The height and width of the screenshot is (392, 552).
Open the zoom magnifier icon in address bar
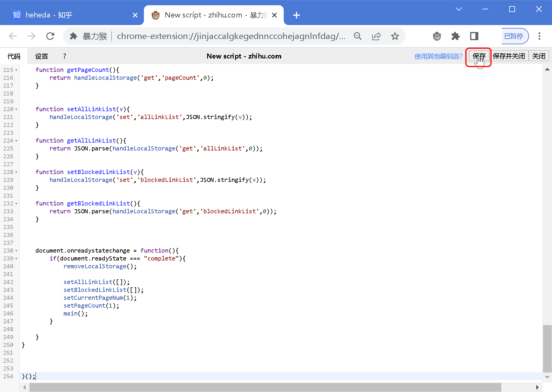[x=357, y=36]
